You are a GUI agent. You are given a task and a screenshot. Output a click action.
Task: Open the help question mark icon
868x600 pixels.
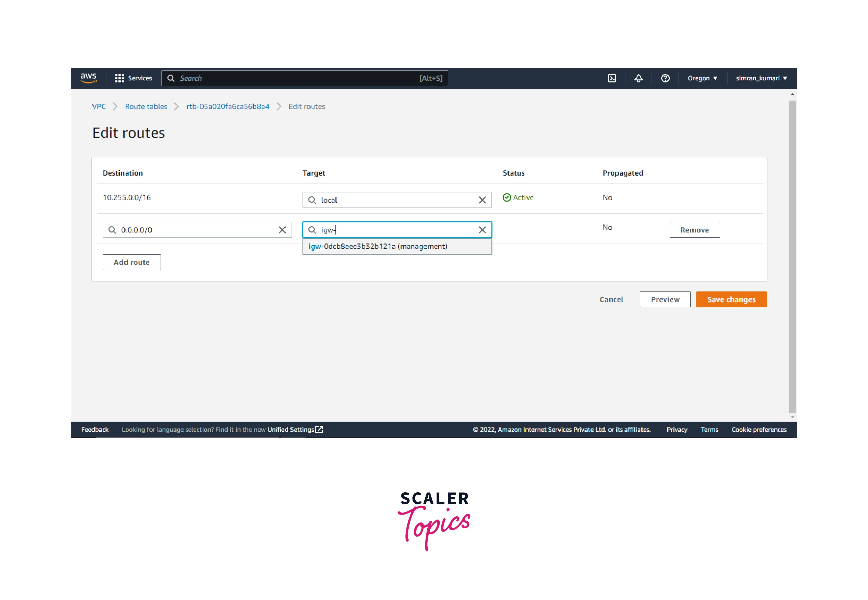click(665, 78)
